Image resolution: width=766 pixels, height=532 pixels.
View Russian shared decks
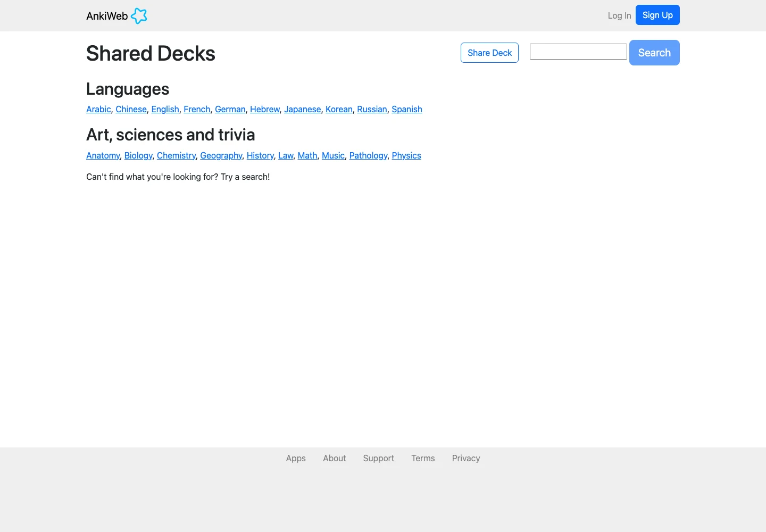tap(372, 109)
